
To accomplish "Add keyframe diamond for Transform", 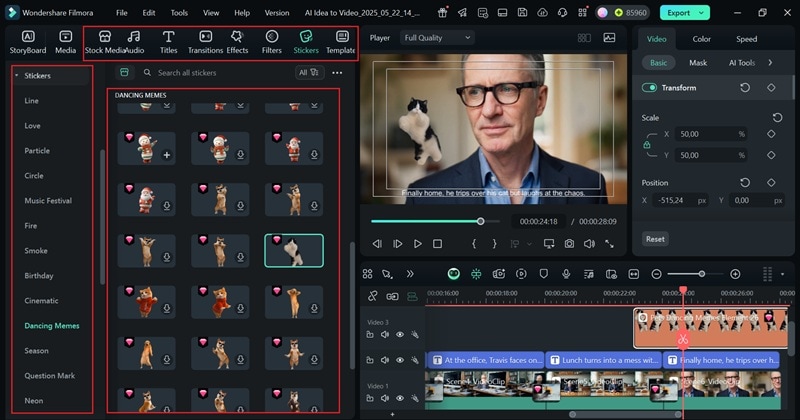I will 771,88.
